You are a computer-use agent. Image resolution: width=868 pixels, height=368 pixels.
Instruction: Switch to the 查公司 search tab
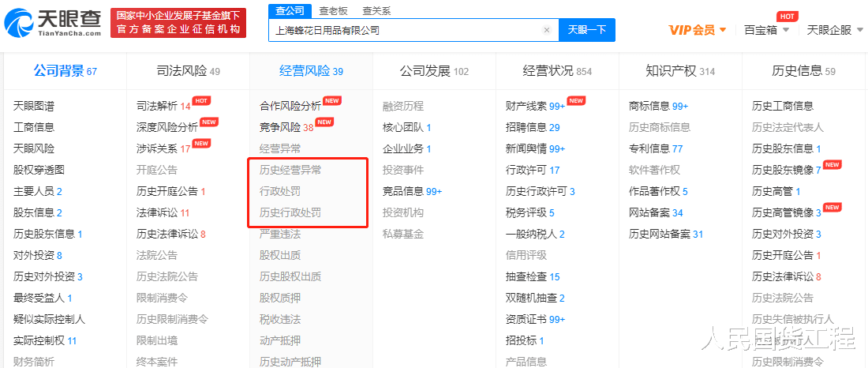[x=290, y=10]
